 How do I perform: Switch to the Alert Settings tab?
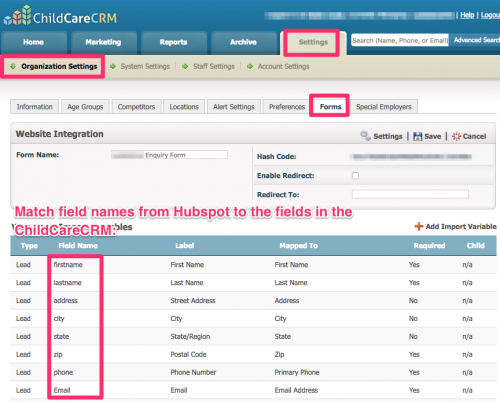pos(234,107)
